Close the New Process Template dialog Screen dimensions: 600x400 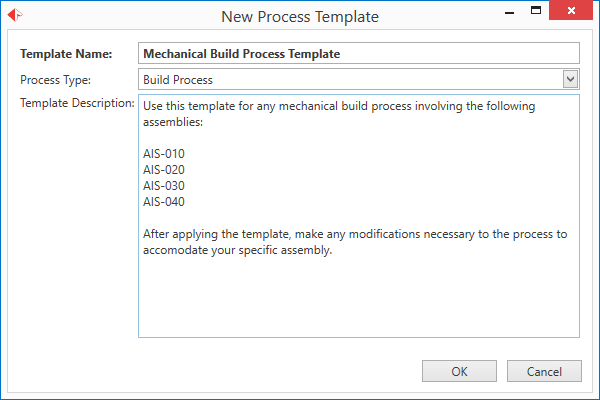tap(574, 14)
